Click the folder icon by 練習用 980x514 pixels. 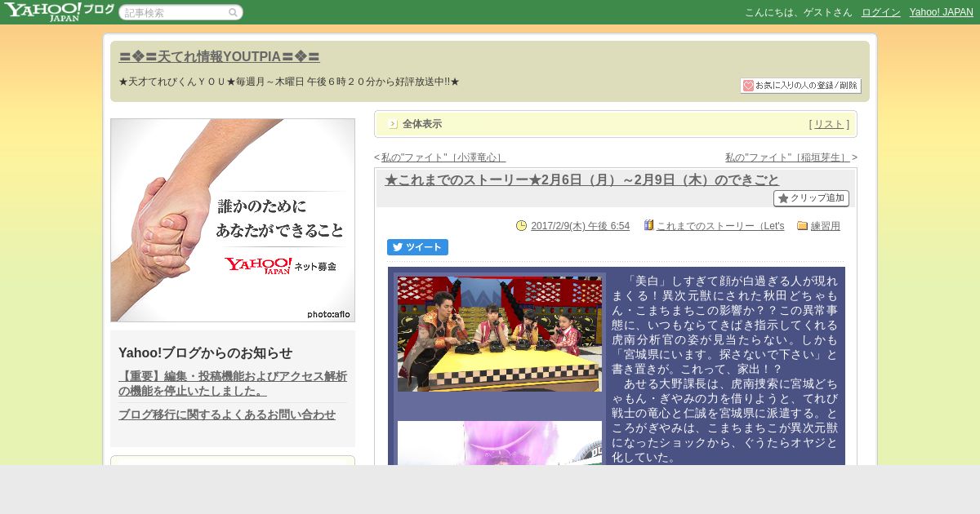[x=802, y=226]
